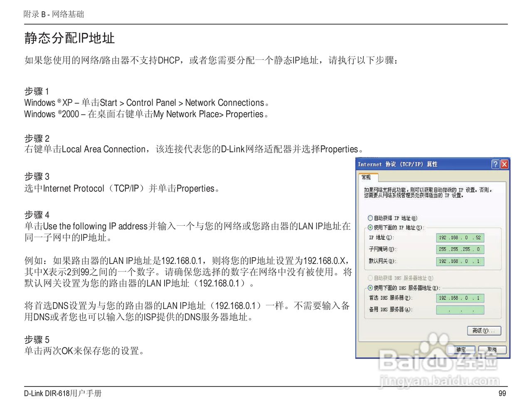Image resolution: width=532 pixels, height=411 pixels.
Task: Cancel with the 取消 button
Action: [x=492, y=349]
